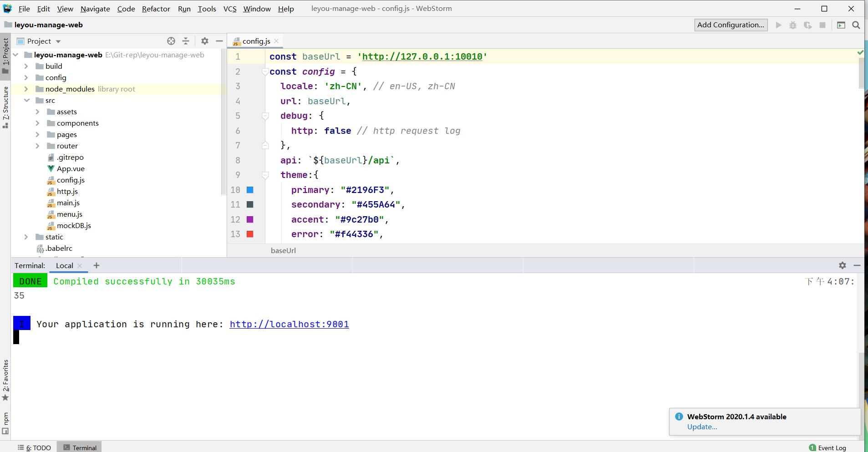Screen dimensions: 868x452
Task: Click Update link in WebStorm notification
Action: coord(702,427)
